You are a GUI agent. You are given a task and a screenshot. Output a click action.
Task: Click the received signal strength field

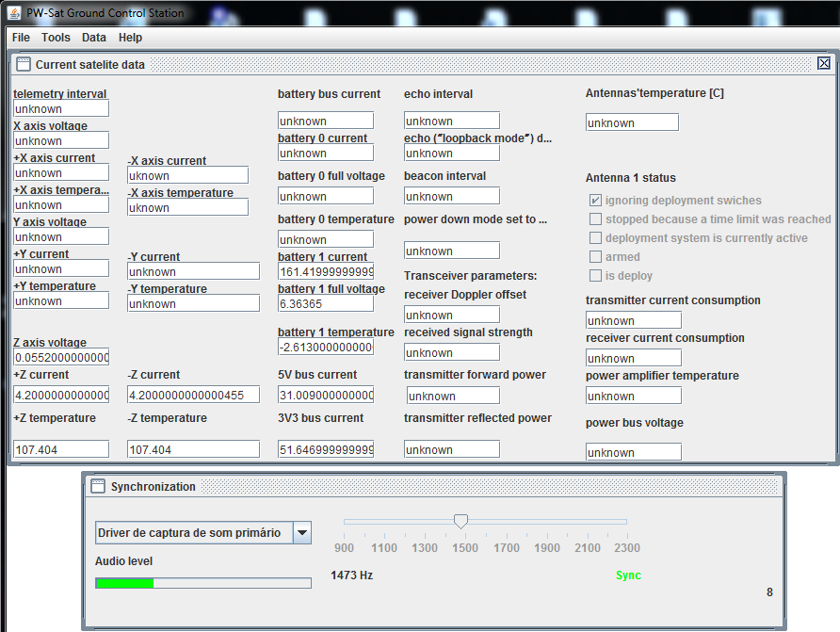coord(452,352)
